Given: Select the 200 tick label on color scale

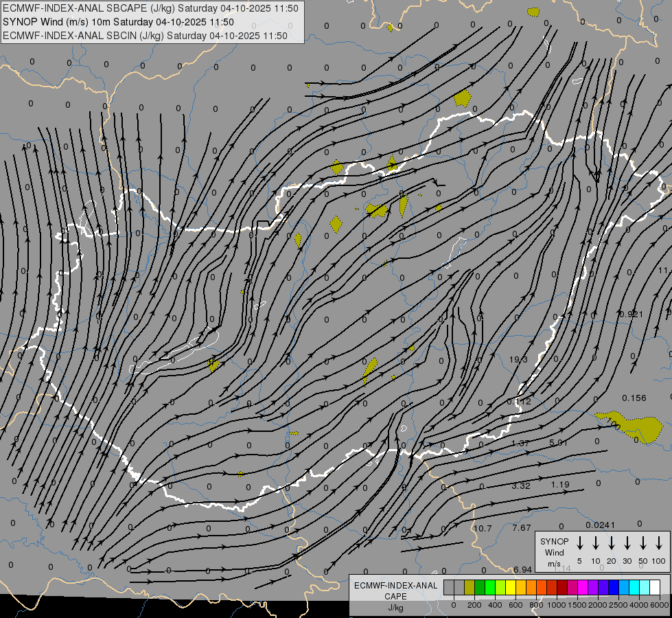Looking at the screenshot, I should pos(474,605).
